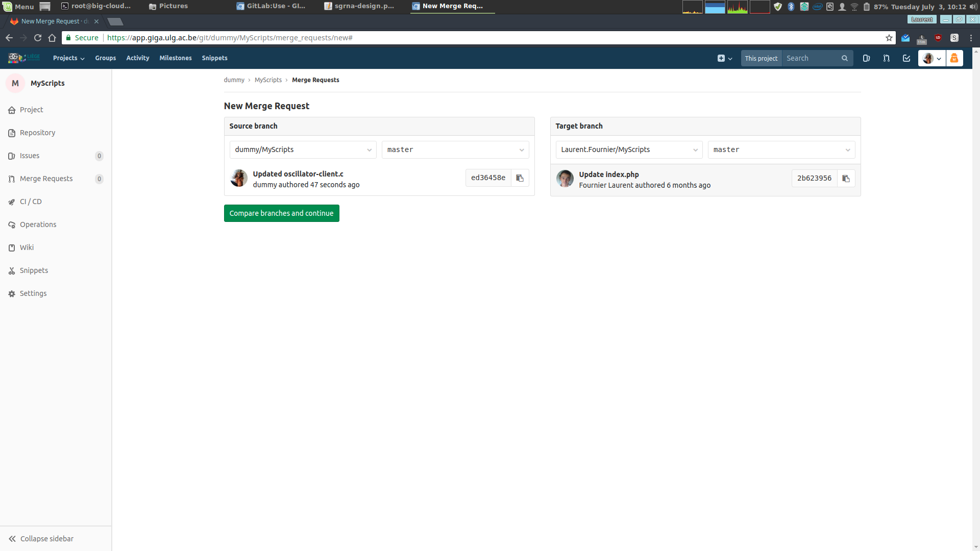The height and width of the screenshot is (551, 980).
Task: Open CI / CD in the sidebar
Action: (x=31, y=202)
